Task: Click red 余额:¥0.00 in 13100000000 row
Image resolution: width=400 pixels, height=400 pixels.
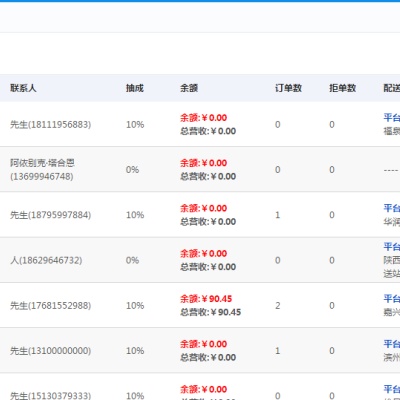Action: click(203, 344)
